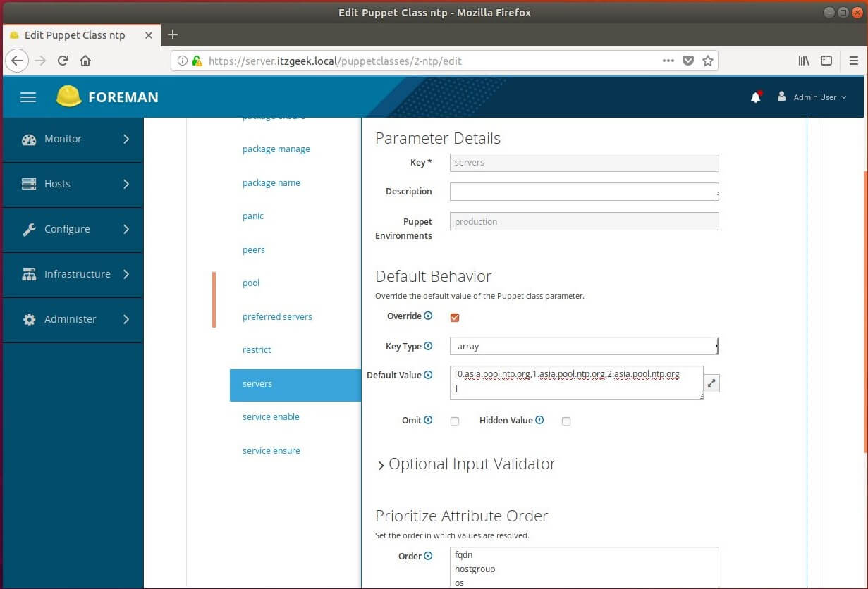Screen dimensions: 868x589
Task: Select the 'package name' parameter tab
Action: point(271,183)
